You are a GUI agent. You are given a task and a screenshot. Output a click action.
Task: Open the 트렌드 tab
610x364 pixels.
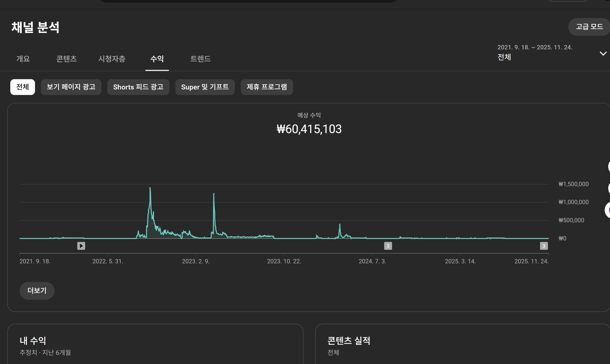point(200,59)
